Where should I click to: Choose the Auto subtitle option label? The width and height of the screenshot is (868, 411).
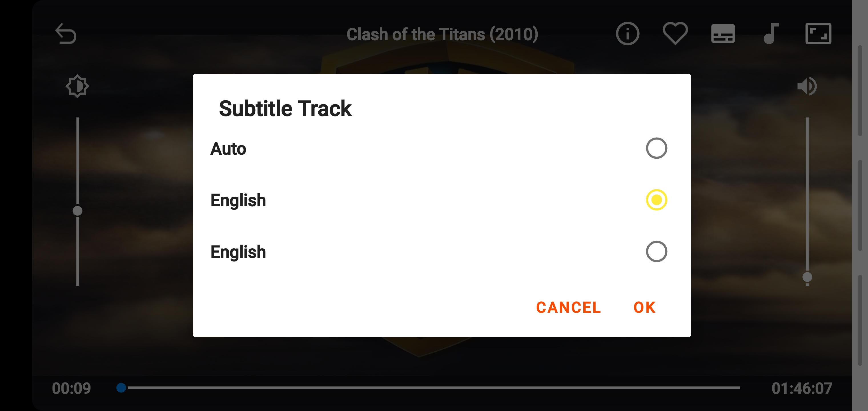tap(228, 149)
